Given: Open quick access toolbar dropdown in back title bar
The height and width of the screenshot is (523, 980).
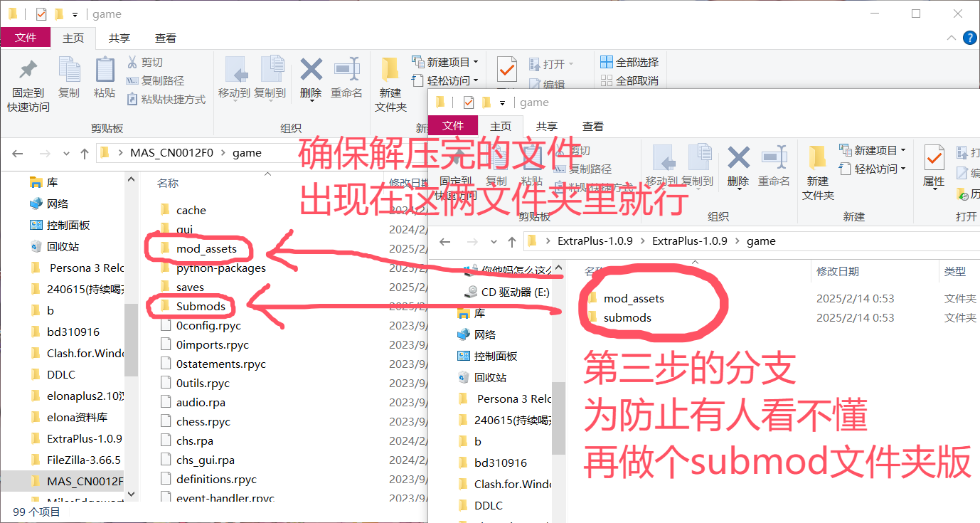Looking at the screenshot, I should click(75, 14).
